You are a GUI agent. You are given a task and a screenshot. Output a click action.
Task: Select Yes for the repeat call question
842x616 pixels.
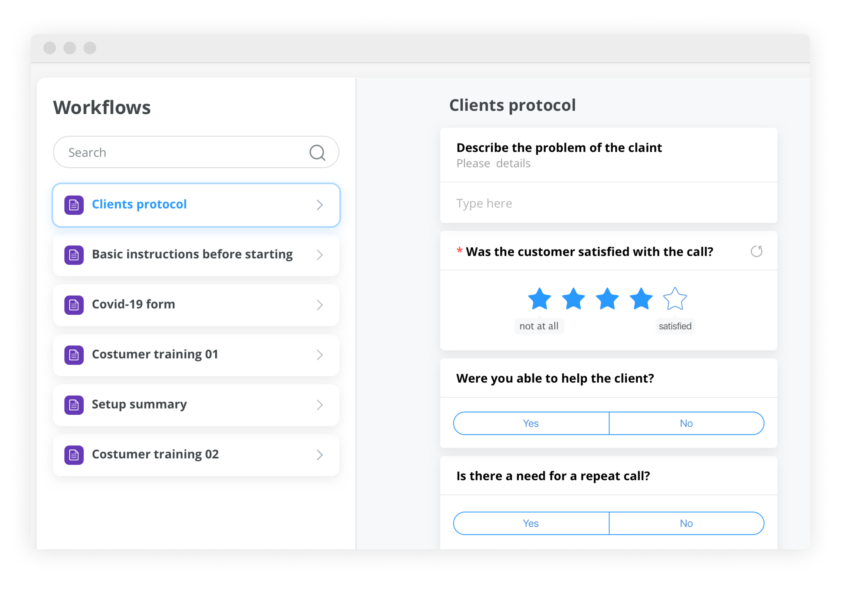(x=531, y=523)
